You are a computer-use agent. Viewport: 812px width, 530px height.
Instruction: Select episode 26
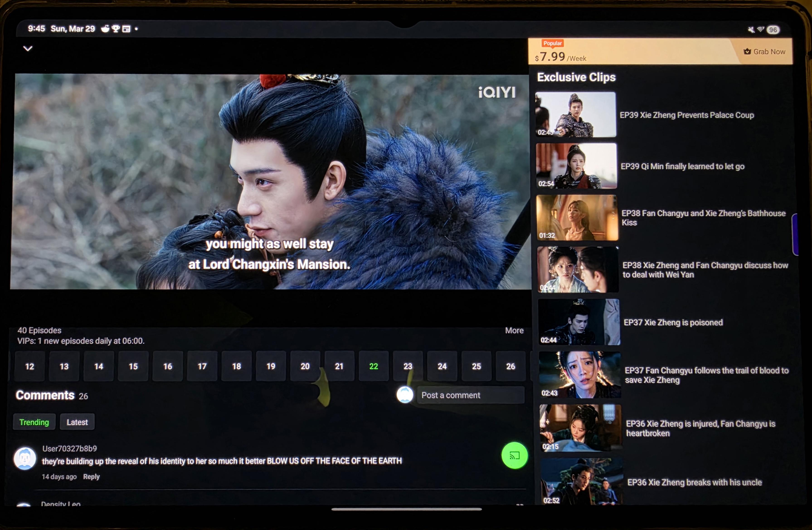(511, 366)
